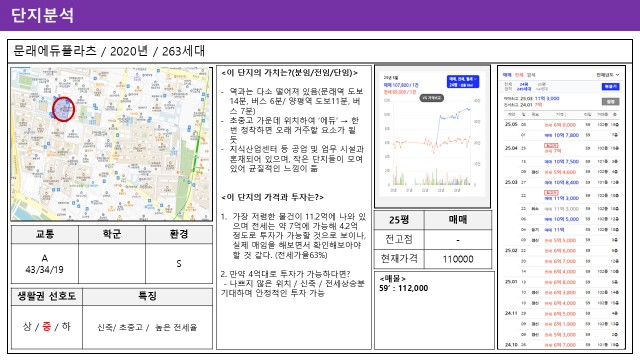The image size is (640, 360).
Task: Click the 매매 price table header
Action: (458, 220)
